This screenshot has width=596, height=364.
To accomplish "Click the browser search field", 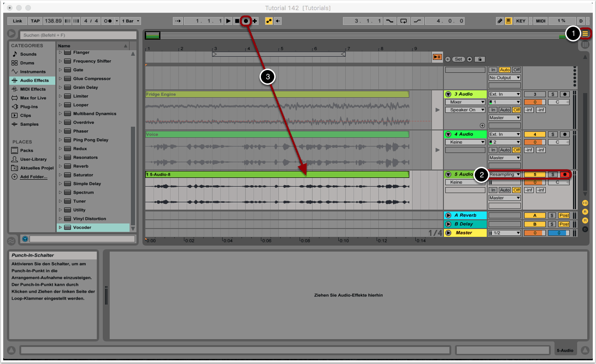I will [78, 35].
